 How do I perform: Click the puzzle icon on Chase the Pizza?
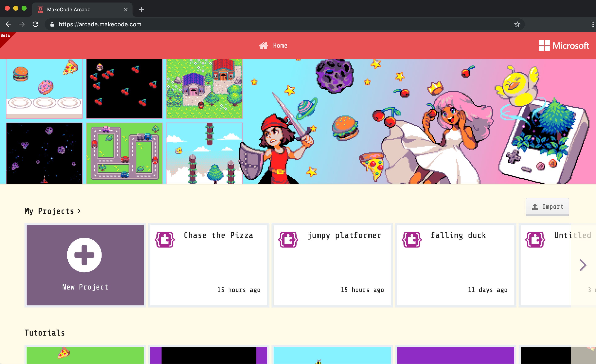pos(165,240)
